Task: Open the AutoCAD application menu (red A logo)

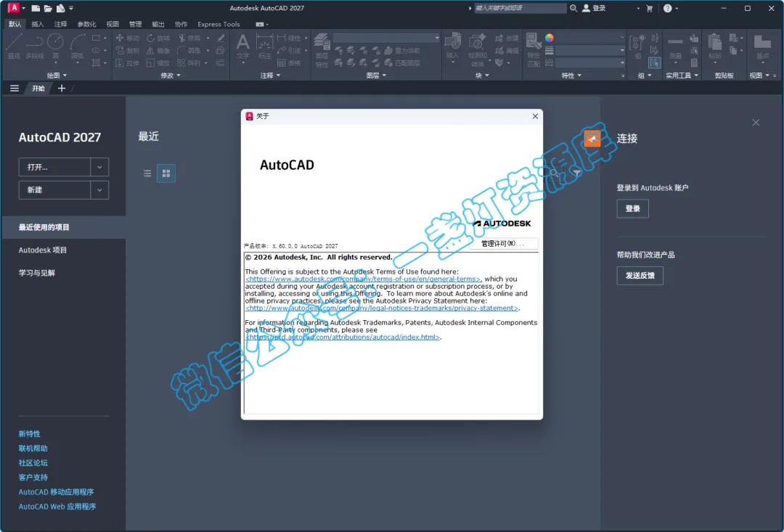Action: point(14,7)
